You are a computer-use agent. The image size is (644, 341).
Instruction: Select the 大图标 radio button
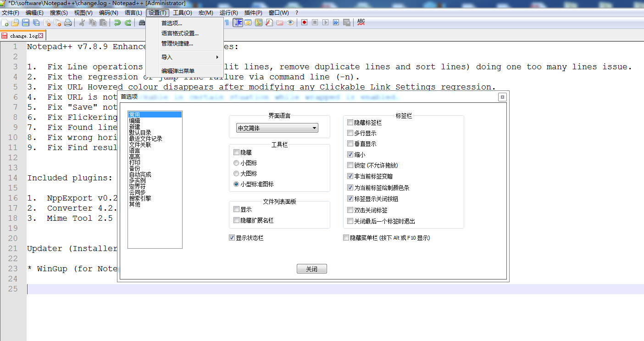[236, 173]
